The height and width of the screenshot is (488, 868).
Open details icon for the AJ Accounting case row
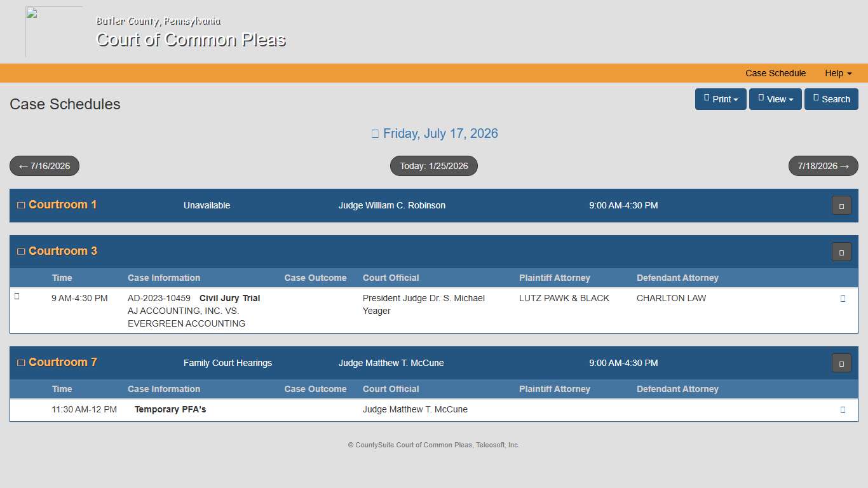pos(843,298)
